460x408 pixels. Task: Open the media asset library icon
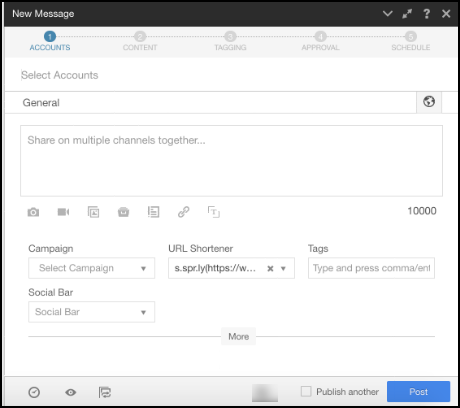coord(93,212)
